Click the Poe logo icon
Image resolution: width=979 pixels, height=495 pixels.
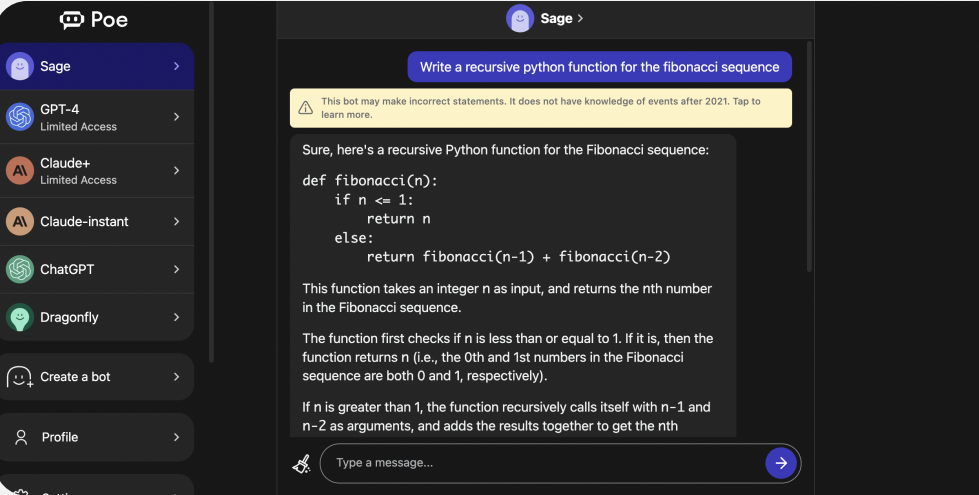72,20
